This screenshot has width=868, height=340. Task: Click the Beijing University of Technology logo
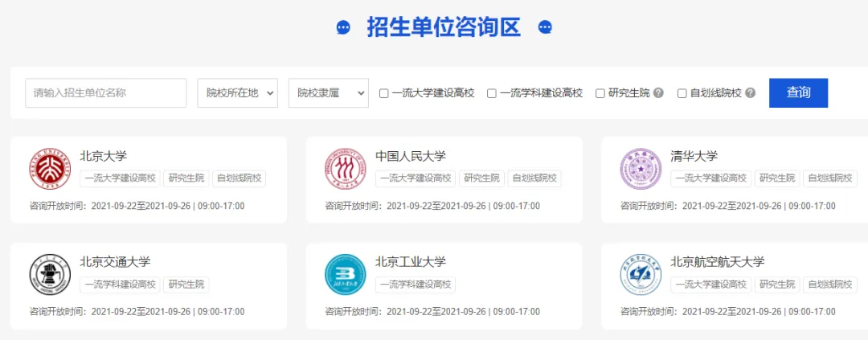coord(346,275)
